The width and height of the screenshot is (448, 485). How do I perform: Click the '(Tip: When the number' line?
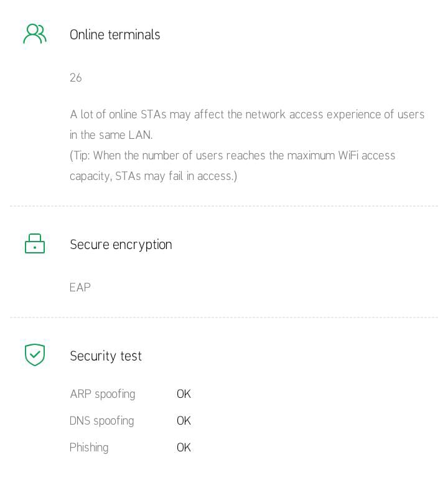click(x=232, y=156)
